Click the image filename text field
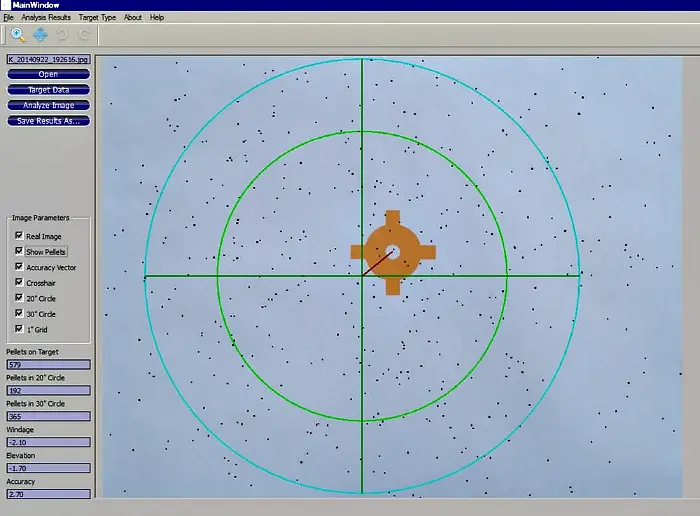Screen dimensions: 700x516 48,59
